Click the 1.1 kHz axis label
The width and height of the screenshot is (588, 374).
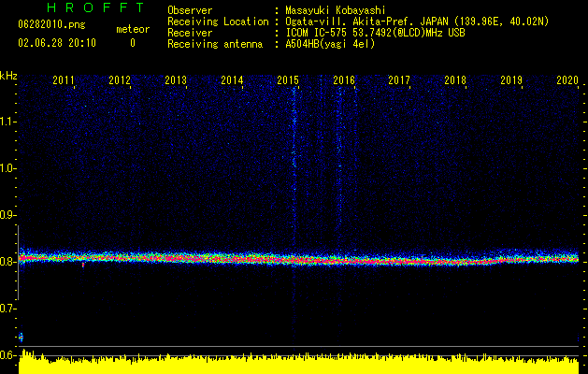7,122
